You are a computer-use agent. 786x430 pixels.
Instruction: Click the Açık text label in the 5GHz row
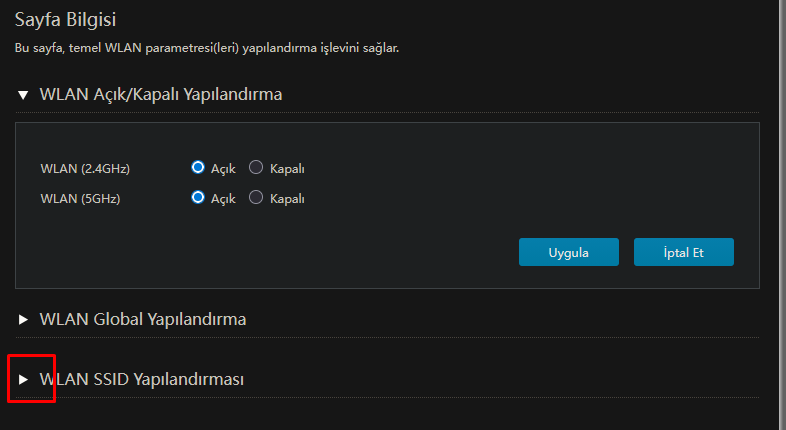click(x=223, y=199)
